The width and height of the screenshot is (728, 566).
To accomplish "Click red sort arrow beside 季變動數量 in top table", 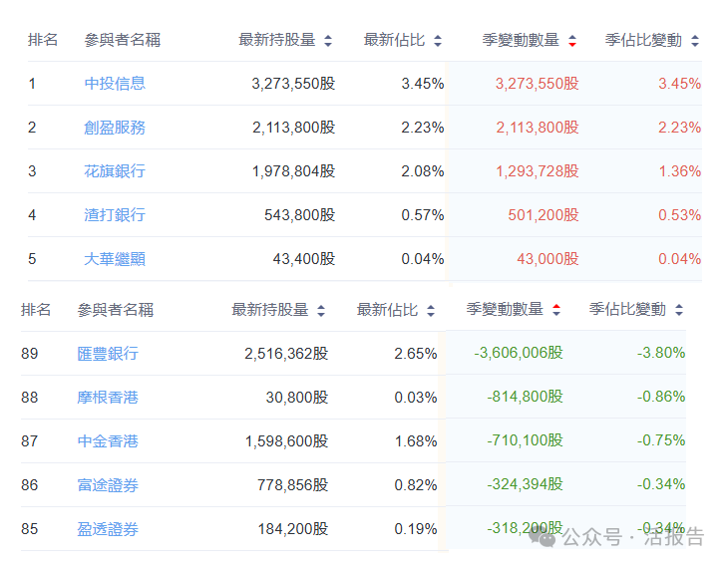I will (x=571, y=41).
